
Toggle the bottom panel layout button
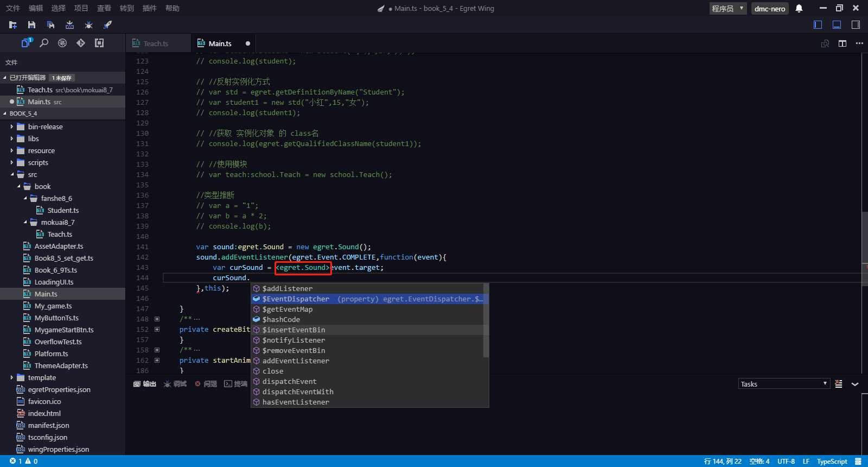point(837,24)
